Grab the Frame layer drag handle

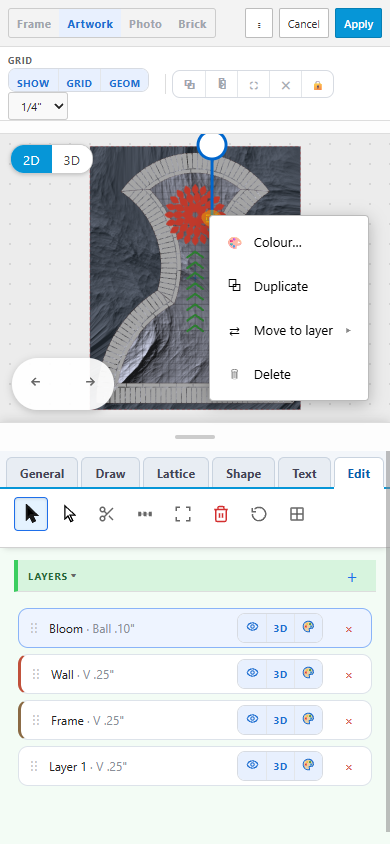coord(36,720)
